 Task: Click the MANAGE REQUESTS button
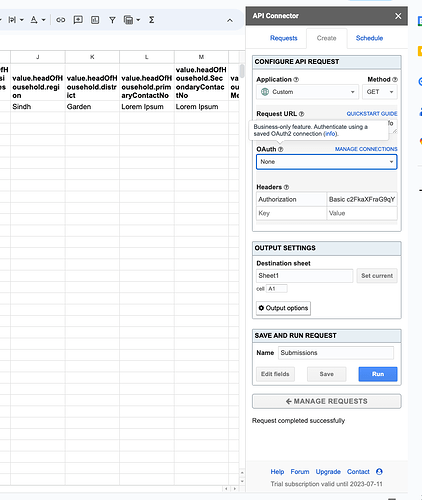tap(327, 401)
